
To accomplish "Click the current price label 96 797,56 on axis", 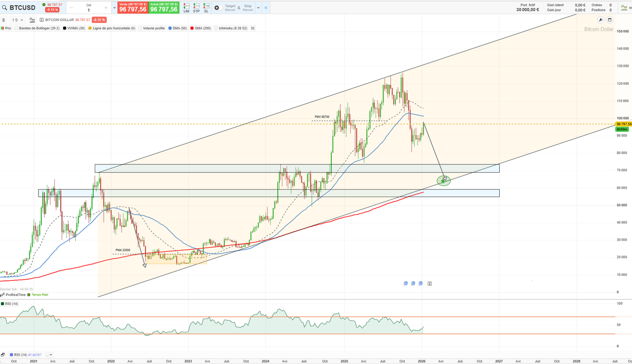I will click(623, 124).
